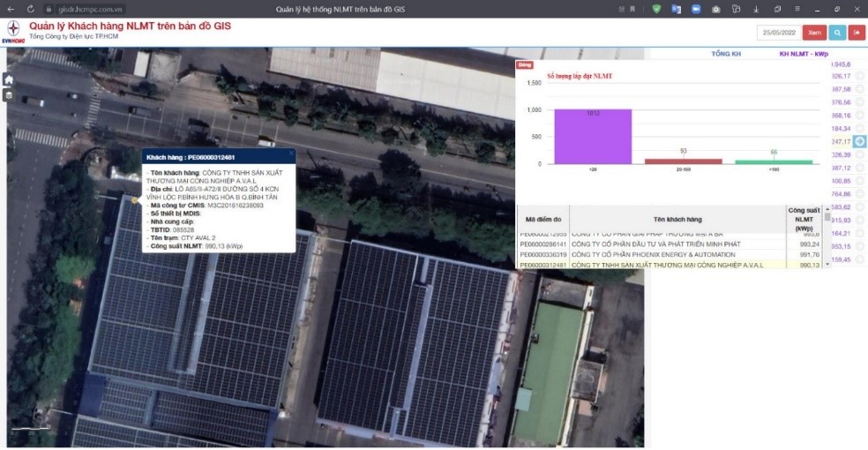Viewport: 868px width, 450px height.
Task: Click the arrow icon beside value 583,62
Action: 859,207
